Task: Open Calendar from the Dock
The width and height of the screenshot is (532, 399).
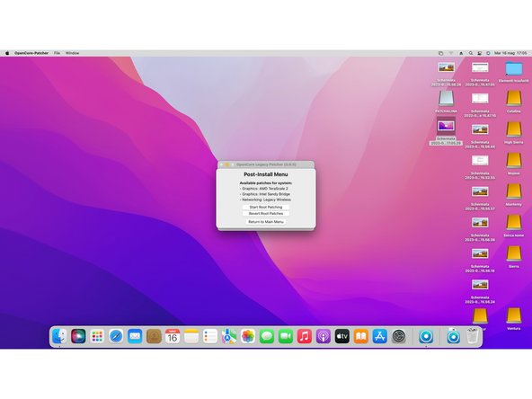Action: [x=173, y=336]
